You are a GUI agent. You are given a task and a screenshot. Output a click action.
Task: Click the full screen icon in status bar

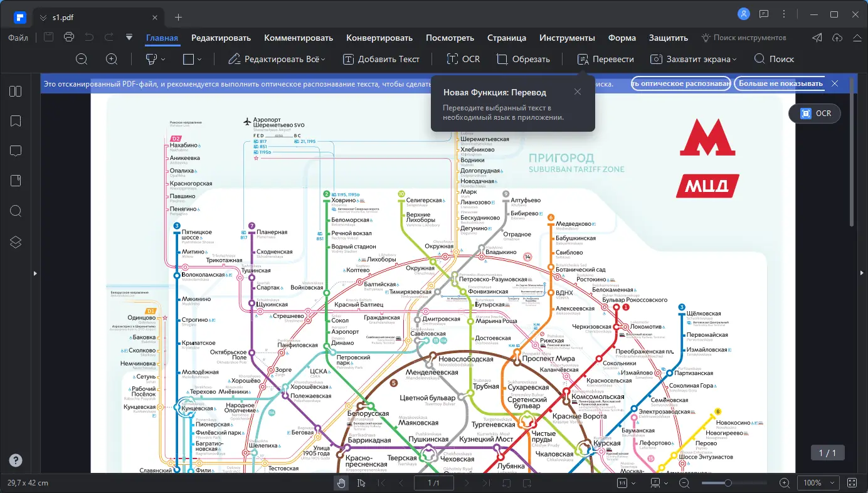pos(852,483)
